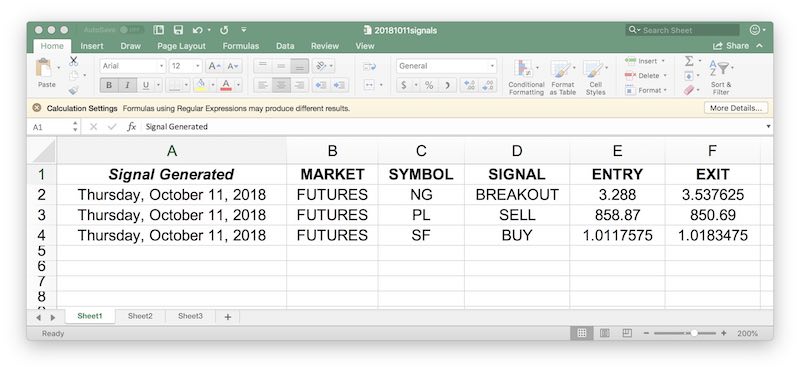Viewport: 800px width, 372px height.
Task: Click the Increase Decimal icon
Action: [468, 85]
